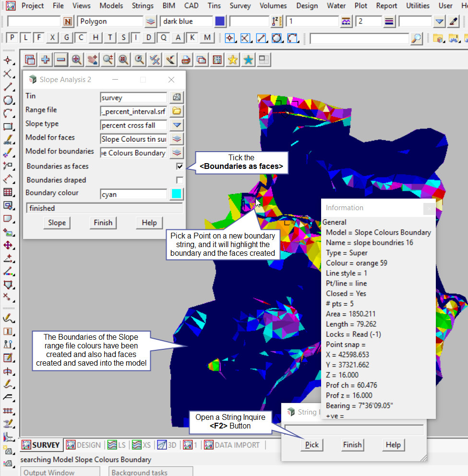
Task: Click the Tin select icon beside survey
Action: [177, 97]
